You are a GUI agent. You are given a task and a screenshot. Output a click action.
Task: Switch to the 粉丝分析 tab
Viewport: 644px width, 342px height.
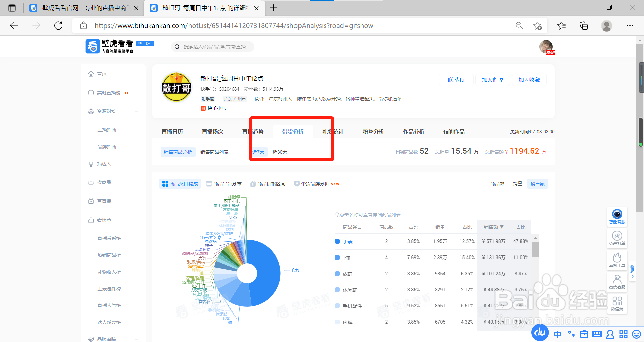pyautogui.click(x=373, y=132)
